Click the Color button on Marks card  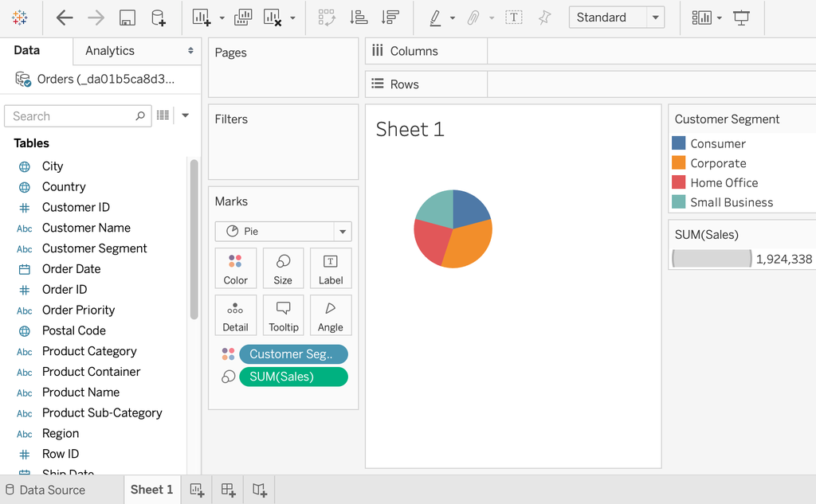click(x=236, y=269)
